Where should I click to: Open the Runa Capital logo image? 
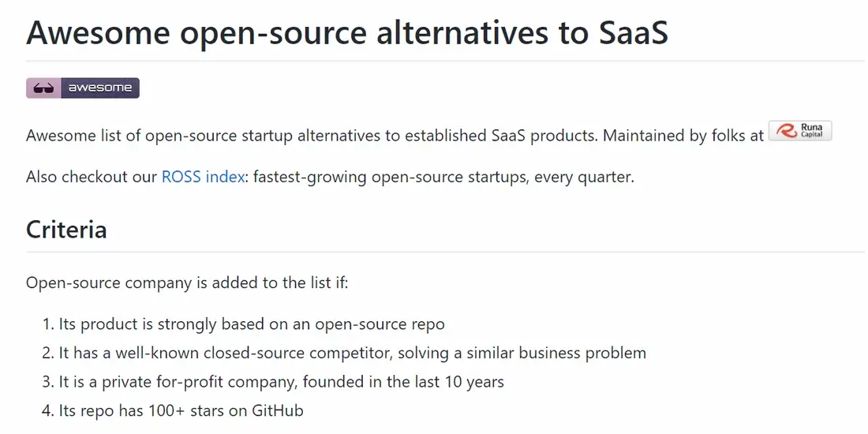click(800, 131)
